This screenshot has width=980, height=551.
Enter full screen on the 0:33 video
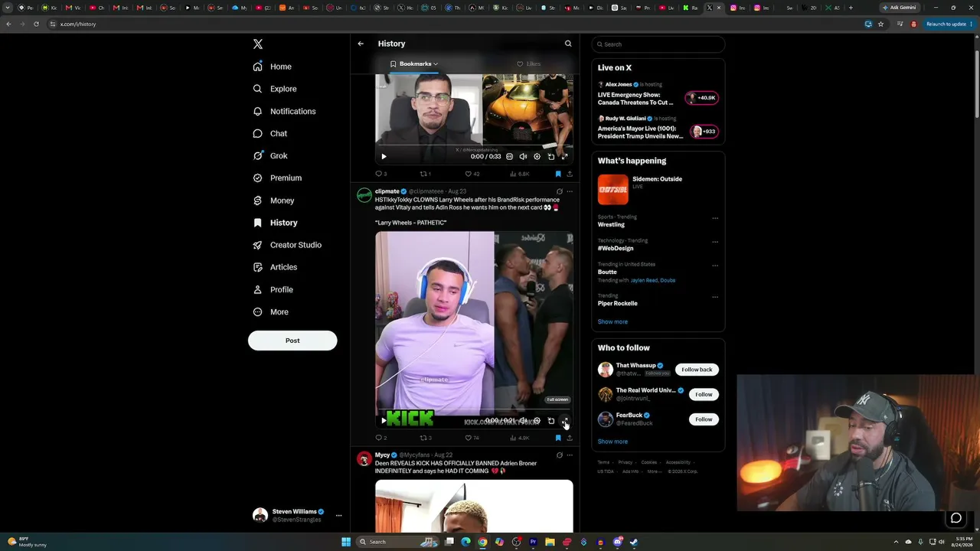(x=564, y=157)
